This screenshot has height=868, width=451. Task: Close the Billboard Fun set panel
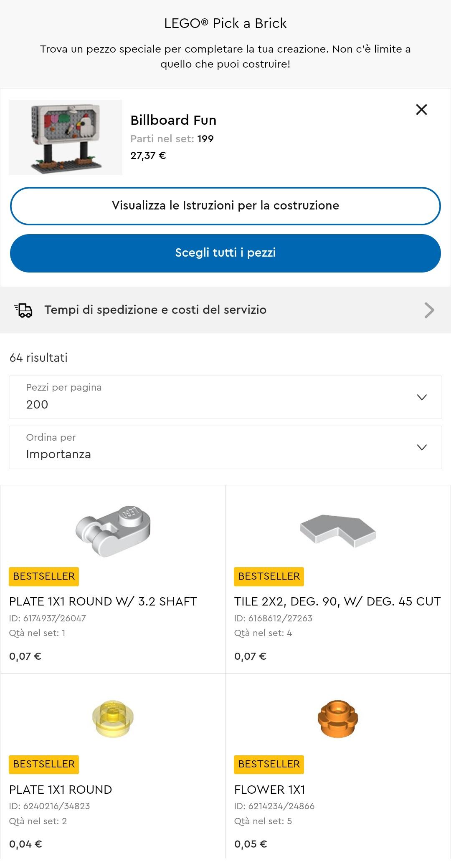421,110
